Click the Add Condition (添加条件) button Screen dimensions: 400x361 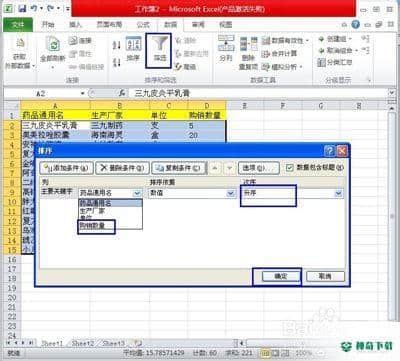(66, 168)
